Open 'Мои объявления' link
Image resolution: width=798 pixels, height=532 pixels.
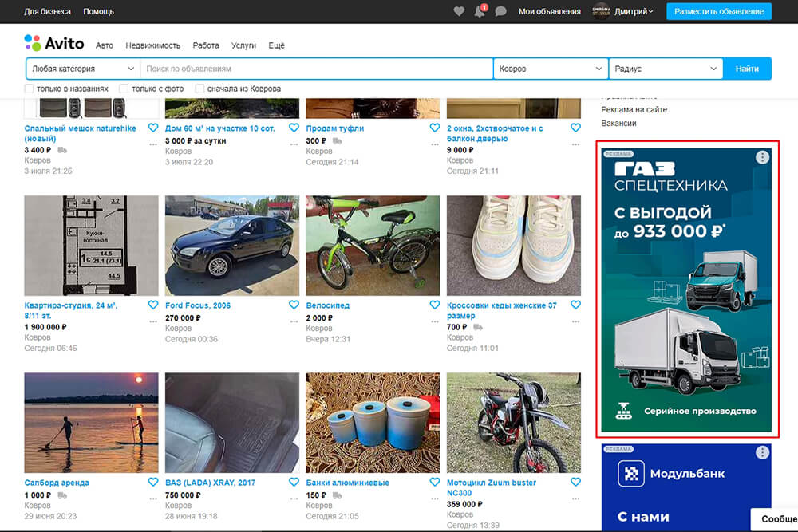click(x=549, y=11)
